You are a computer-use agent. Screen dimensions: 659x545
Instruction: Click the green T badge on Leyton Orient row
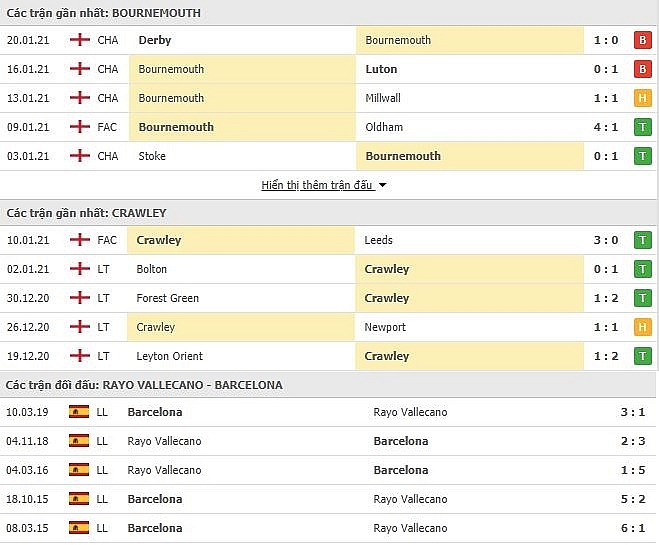643,357
